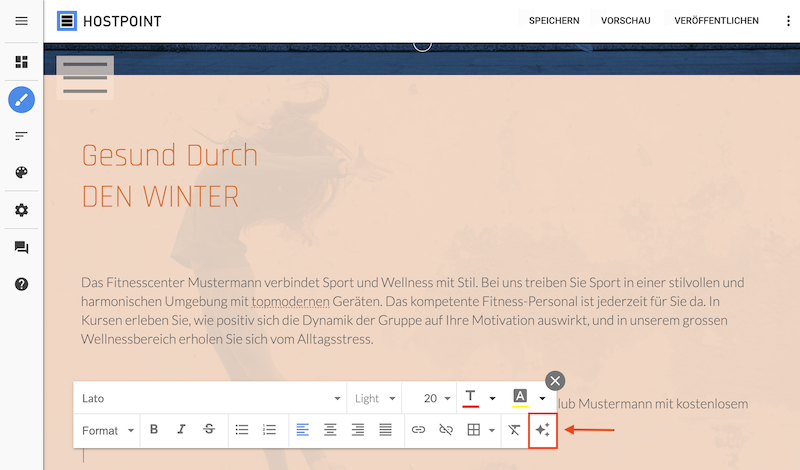Image resolution: width=800 pixels, height=470 pixels.
Task: Open the Light font weight dropdown
Action: [374, 398]
